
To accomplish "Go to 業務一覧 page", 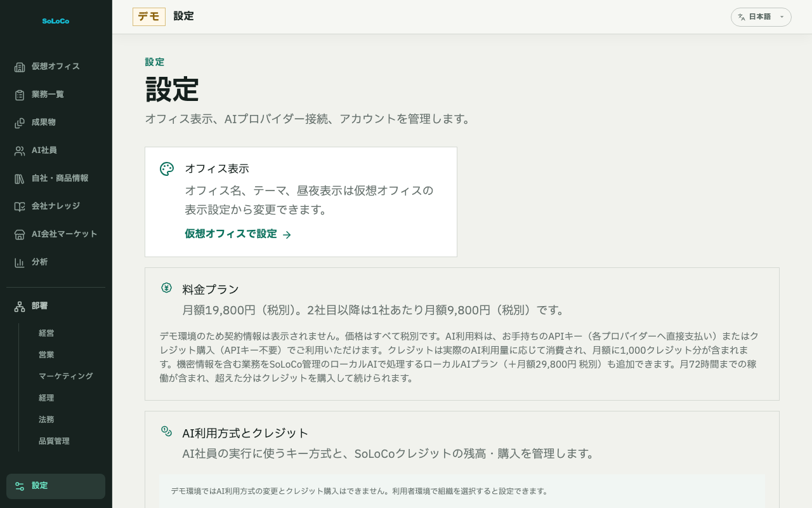I will coord(56,95).
